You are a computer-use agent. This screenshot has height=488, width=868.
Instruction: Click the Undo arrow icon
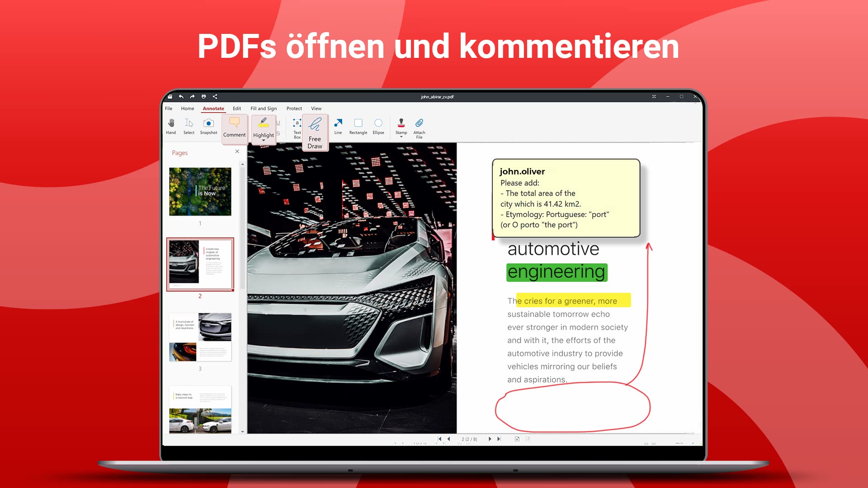pos(181,96)
